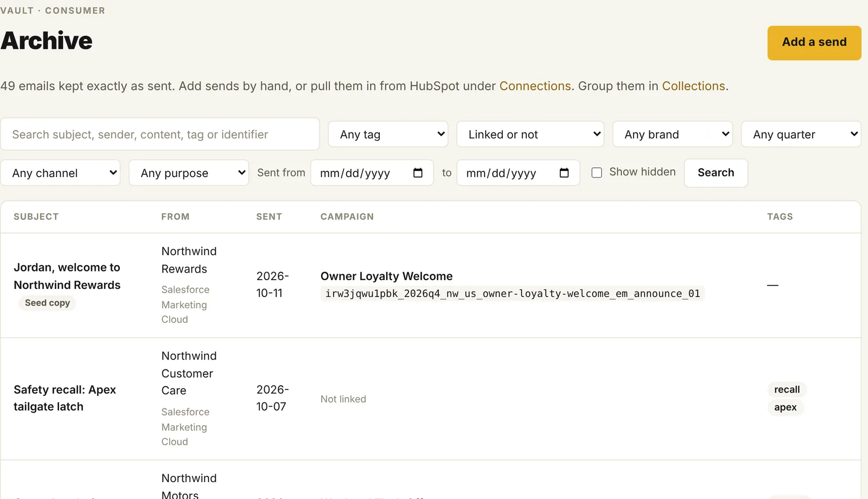868x499 pixels.
Task: Open the Sent from calendar picker icon
Action: pyautogui.click(x=418, y=173)
